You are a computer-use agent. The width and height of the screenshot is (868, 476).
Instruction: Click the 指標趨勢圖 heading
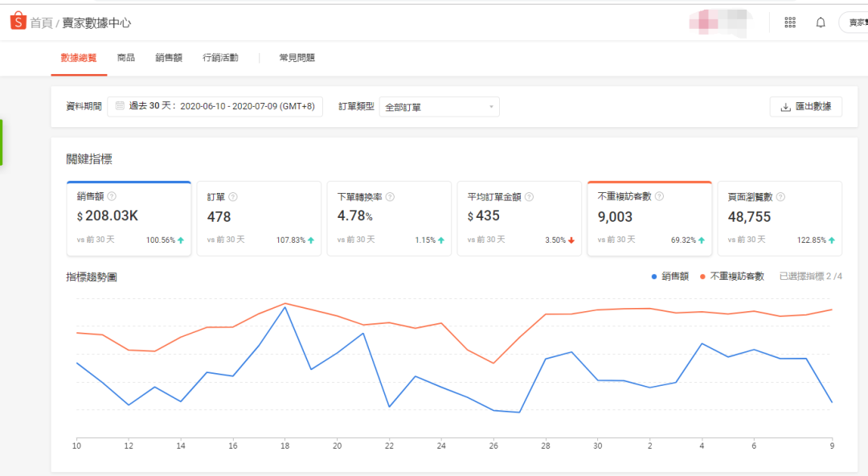coord(92,277)
